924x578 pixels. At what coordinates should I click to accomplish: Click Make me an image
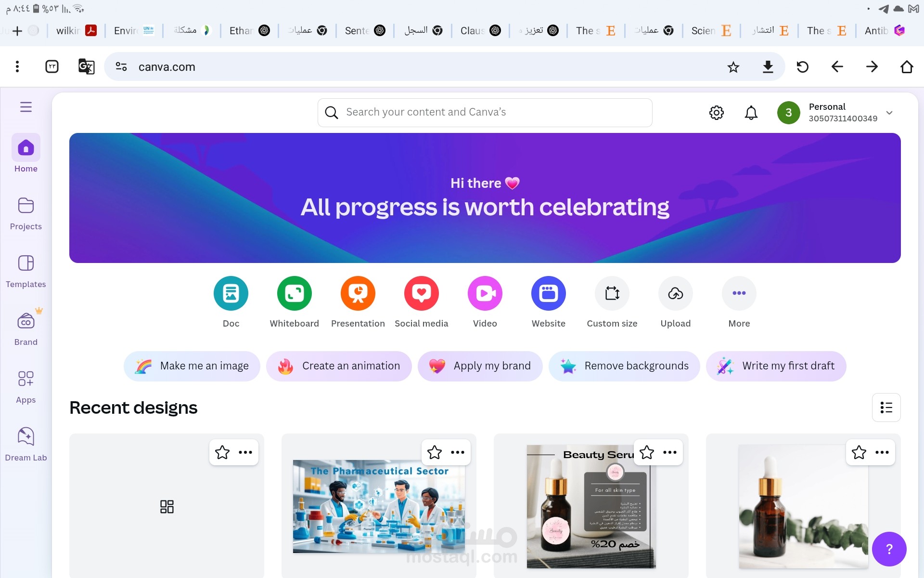tap(192, 366)
